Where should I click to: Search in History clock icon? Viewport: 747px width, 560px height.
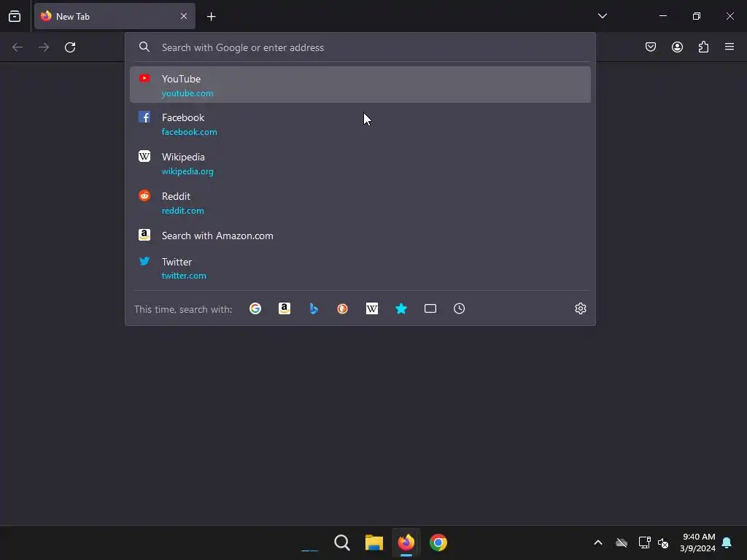[x=460, y=308]
